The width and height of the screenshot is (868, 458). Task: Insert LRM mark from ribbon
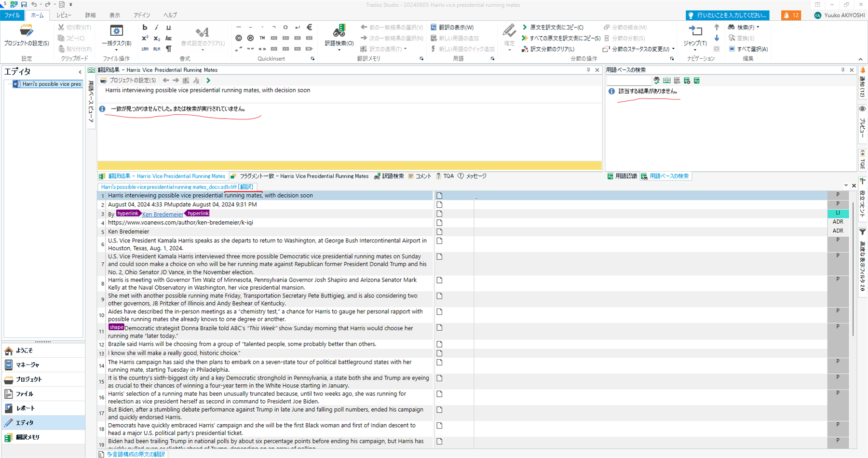pyautogui.click(x=145, y=49)
